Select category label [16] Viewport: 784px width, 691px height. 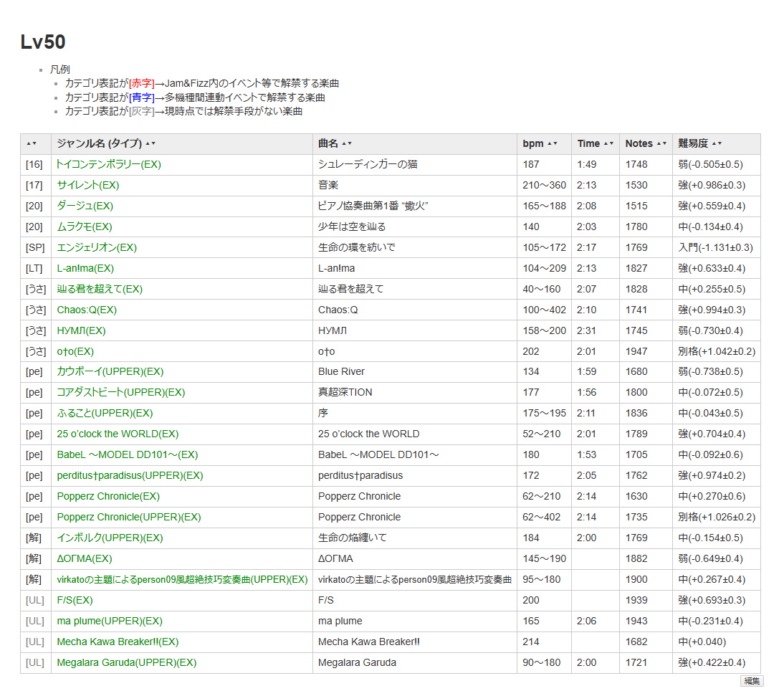pyautogui.click(x=34, y=164)
